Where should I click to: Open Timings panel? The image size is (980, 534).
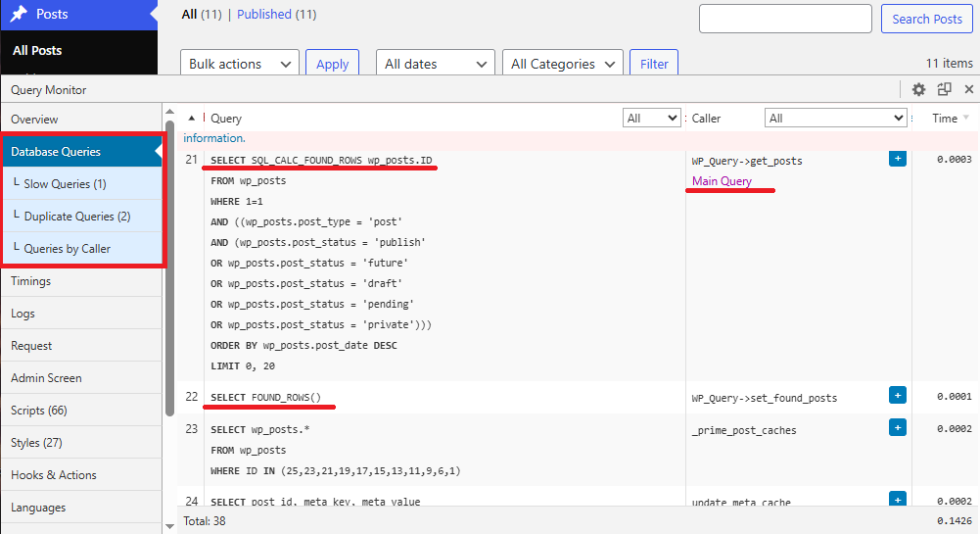pyautogui.click(x=81, y=281)
